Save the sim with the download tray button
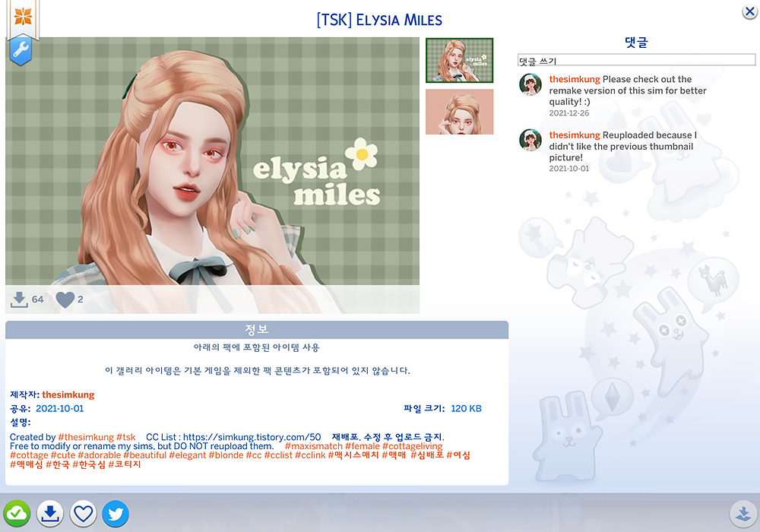The height and width of the screenshot is (532, 760). click(50, 514)
